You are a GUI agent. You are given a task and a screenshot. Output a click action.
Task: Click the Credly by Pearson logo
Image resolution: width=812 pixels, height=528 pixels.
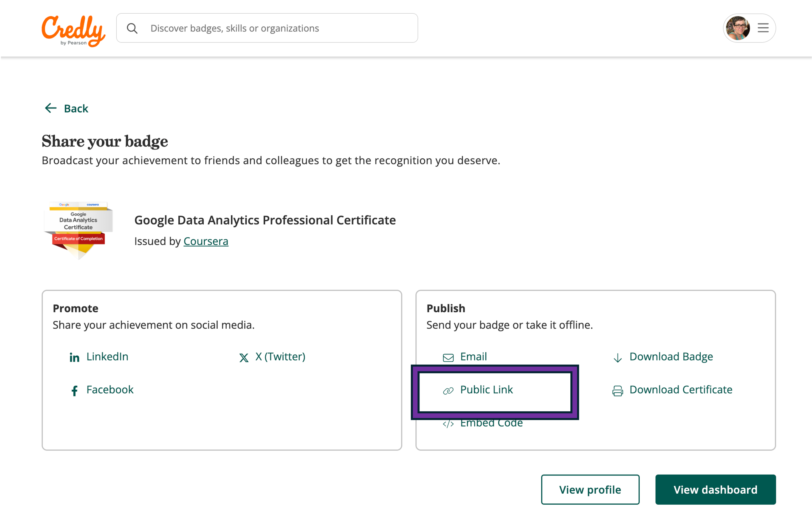pyautogui.click(x=73, y=31)
